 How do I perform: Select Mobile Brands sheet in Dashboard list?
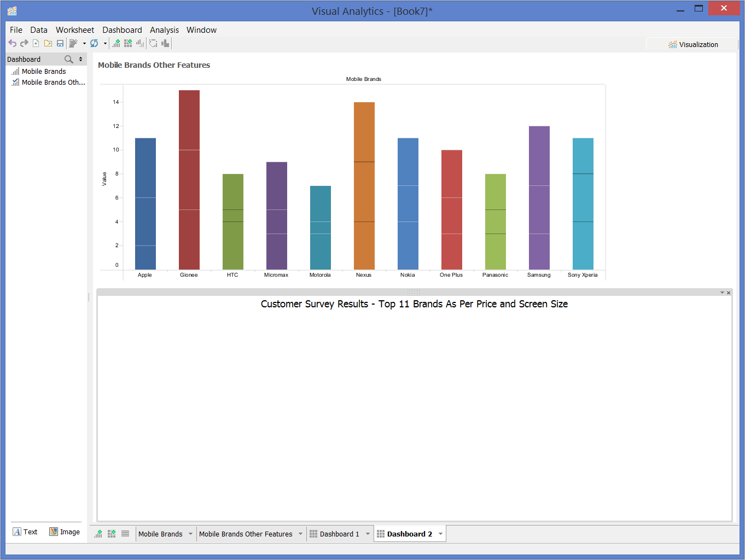(x=44, y=72)
